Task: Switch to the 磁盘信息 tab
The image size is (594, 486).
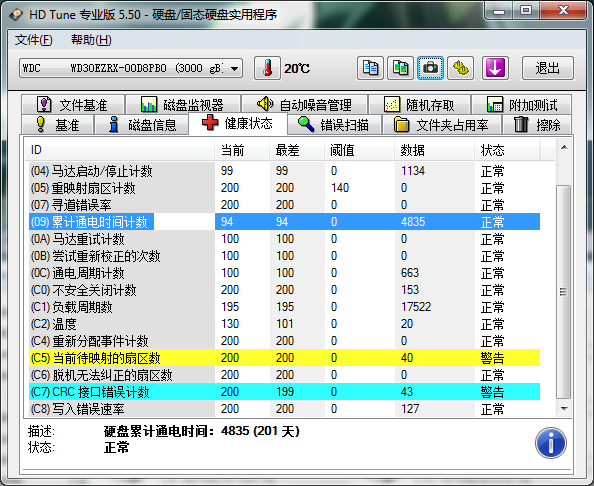Action: click(x=142, y=125)
